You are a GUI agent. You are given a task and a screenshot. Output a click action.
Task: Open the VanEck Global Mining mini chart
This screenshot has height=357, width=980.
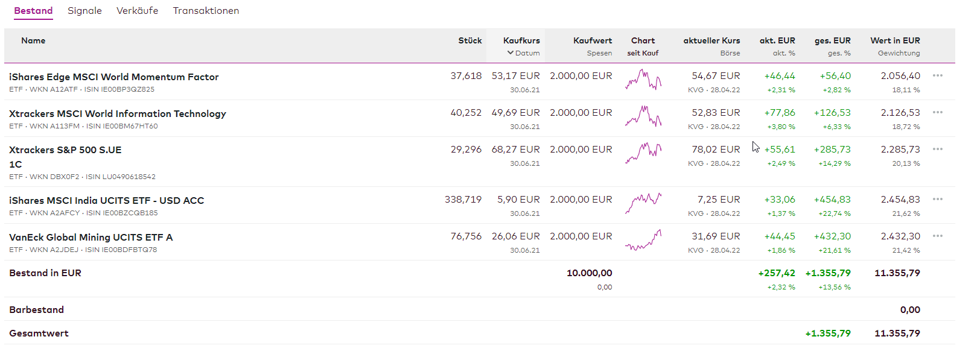(x=643, y=240)
